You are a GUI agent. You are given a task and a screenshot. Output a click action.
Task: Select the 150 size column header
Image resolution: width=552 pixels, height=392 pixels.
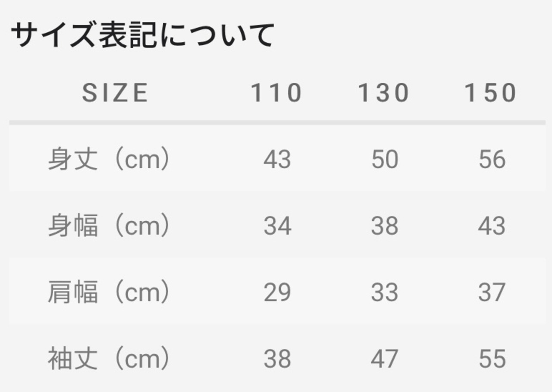(491, 93)
